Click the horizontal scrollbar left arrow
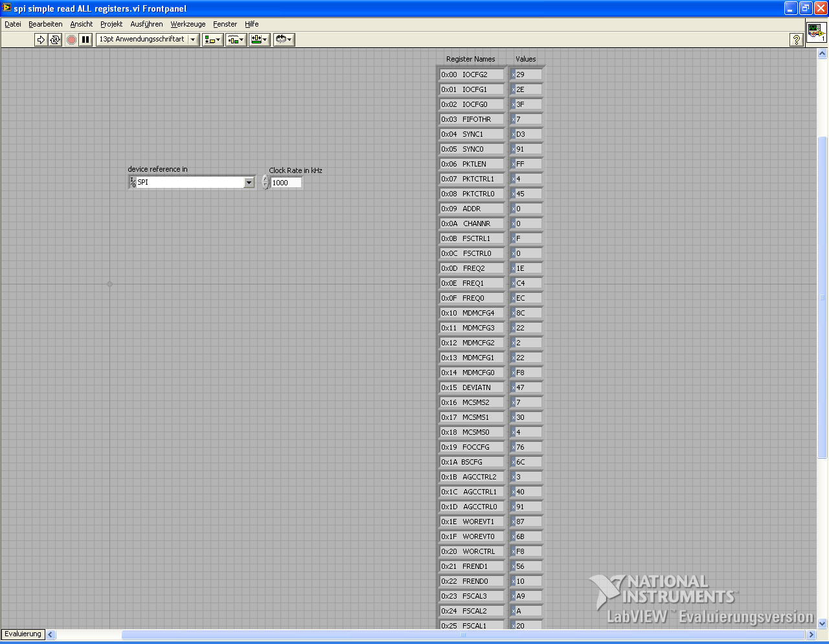This screenshot has height=644, width=829. point(51,635)
